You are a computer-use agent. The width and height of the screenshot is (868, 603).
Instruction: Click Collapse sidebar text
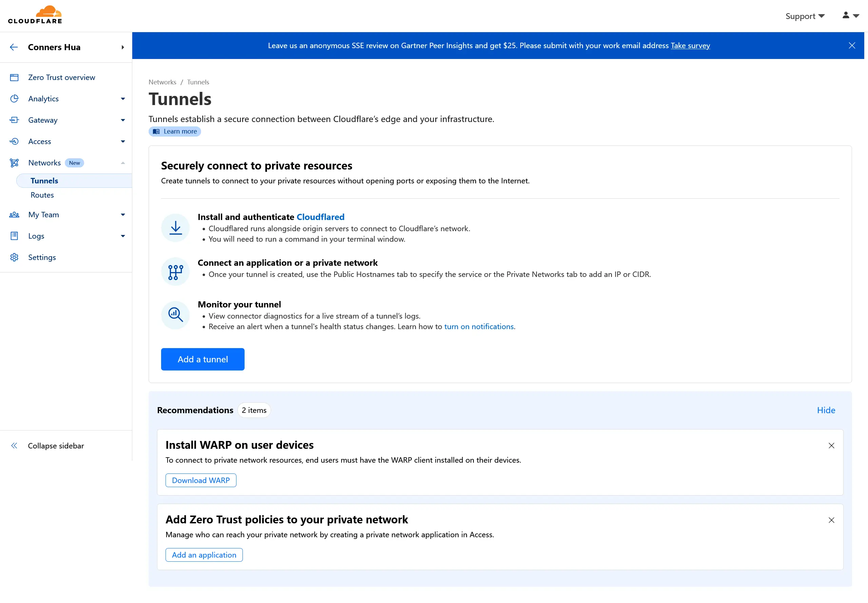(56, 446)
